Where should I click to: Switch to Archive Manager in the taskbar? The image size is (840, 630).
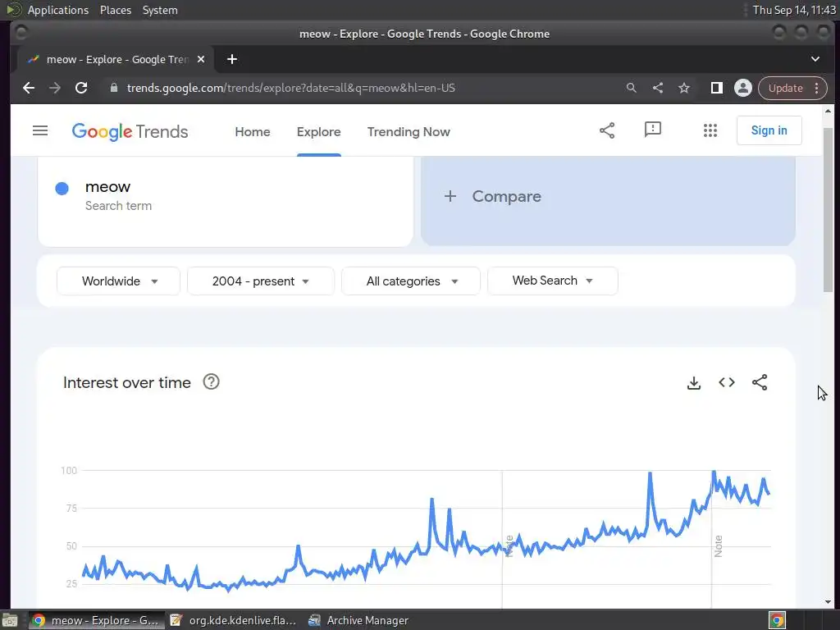click(359, 620)
